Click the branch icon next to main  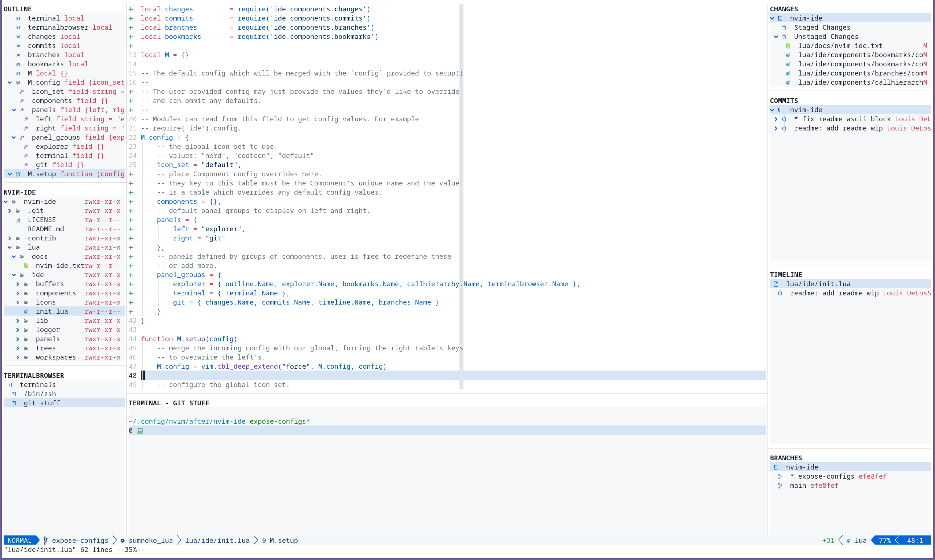pyautogui.click(x=780, y=486)
